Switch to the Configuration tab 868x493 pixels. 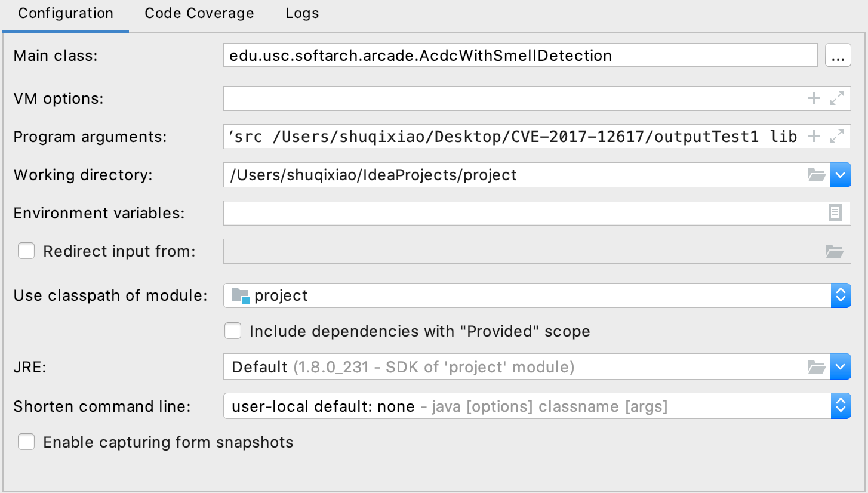point(66,13)
